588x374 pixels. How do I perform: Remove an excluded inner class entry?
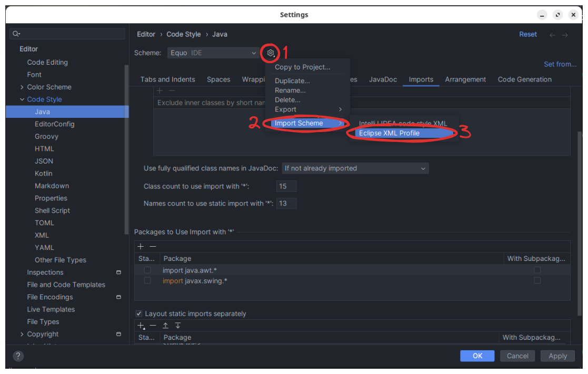[172, 90]
